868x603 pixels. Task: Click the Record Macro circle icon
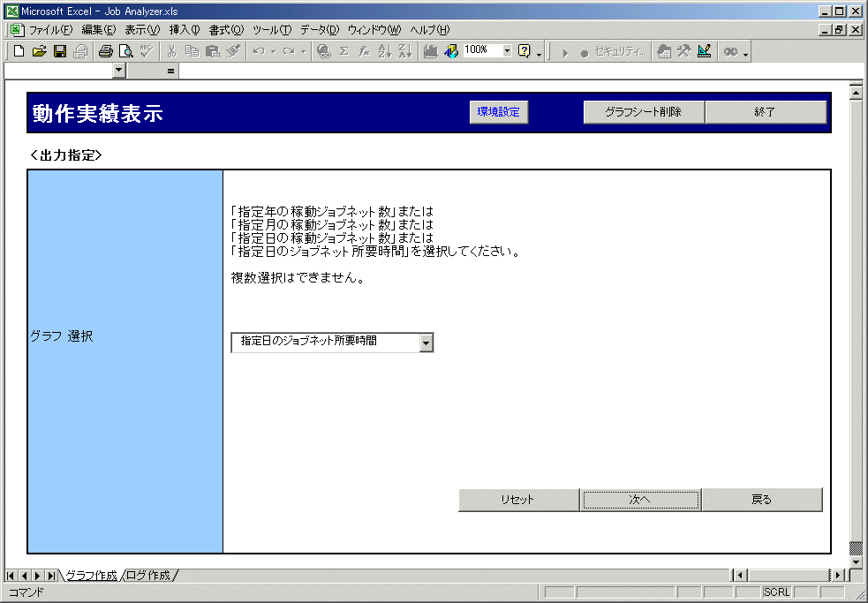point(585,53)
